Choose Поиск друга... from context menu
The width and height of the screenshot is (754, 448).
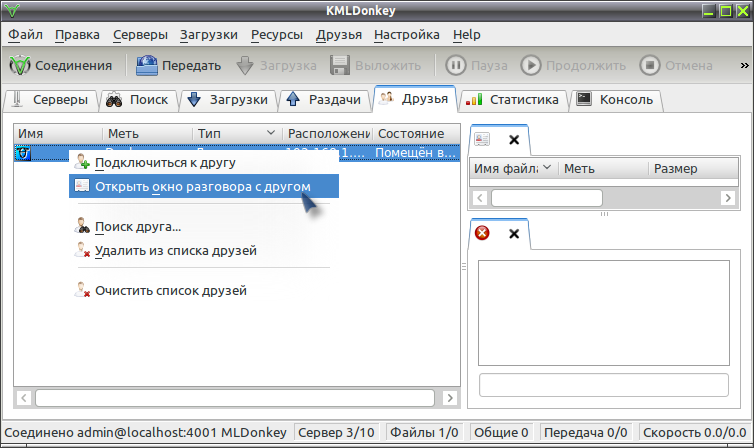coord(204,226)
